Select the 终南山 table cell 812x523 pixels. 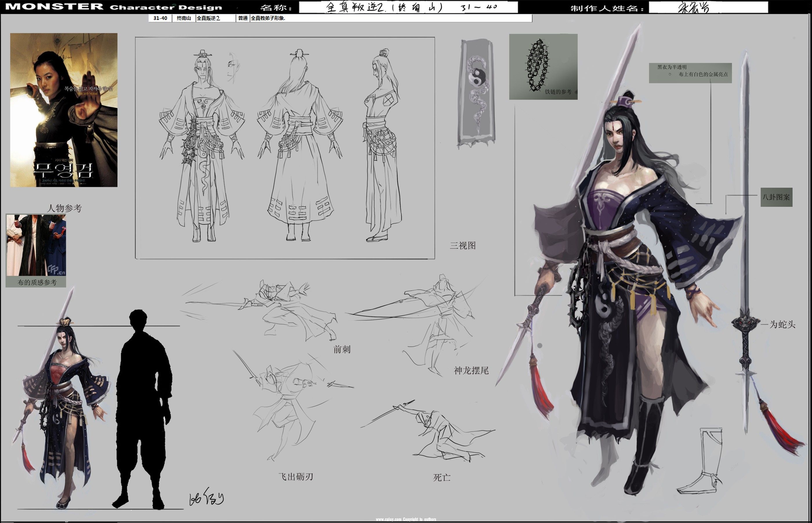[x=184, y=18]
